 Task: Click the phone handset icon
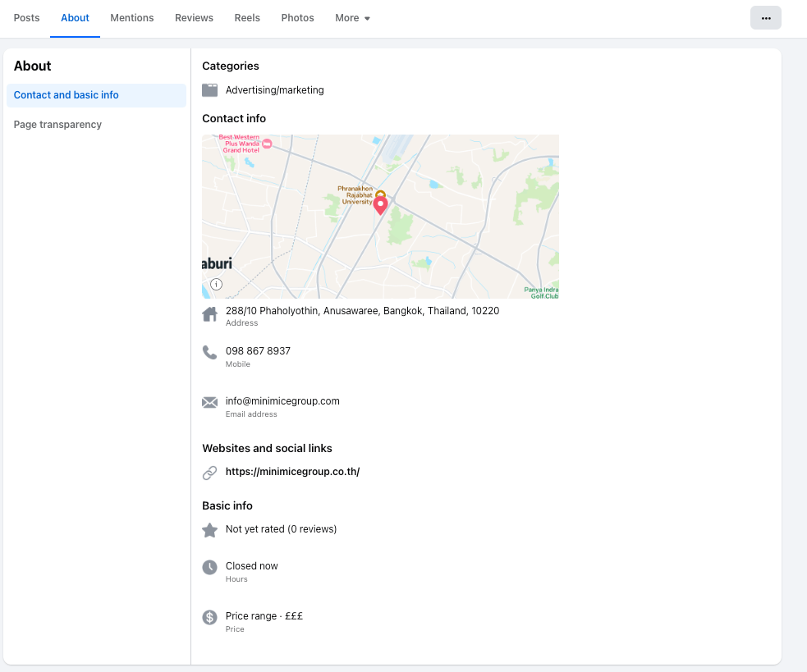point(210,353)
